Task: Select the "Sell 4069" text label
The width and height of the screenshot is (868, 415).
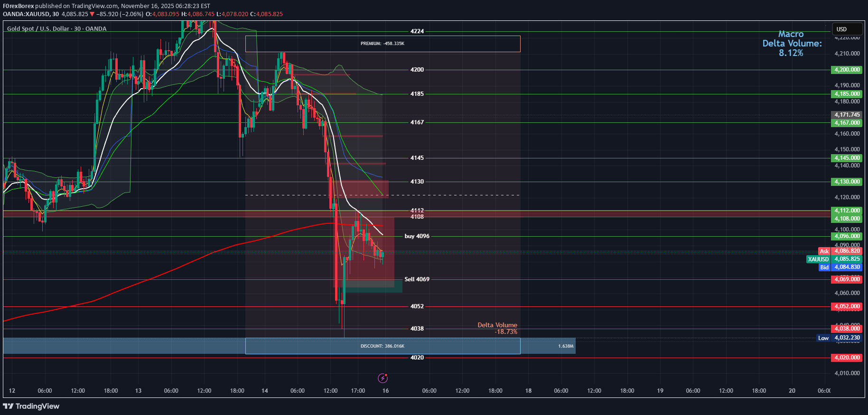Action: (417, 279)
